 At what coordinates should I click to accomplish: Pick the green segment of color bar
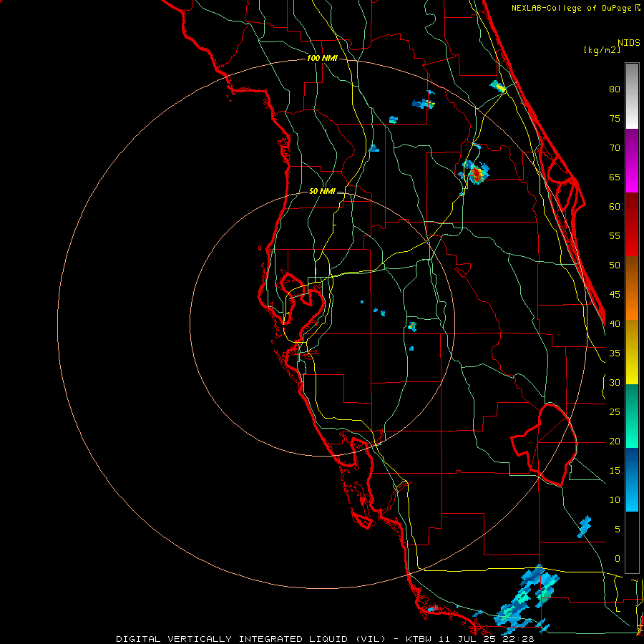632,416
